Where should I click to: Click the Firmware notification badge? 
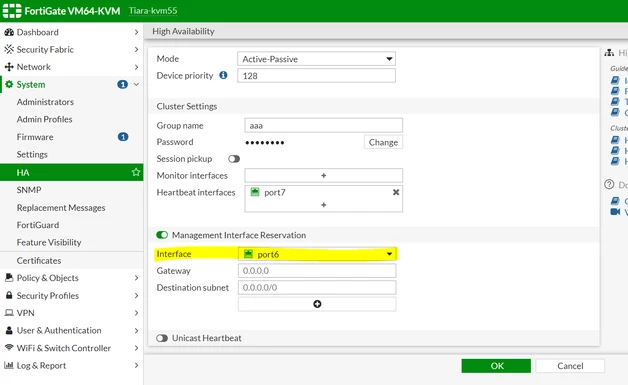[123, 137]
